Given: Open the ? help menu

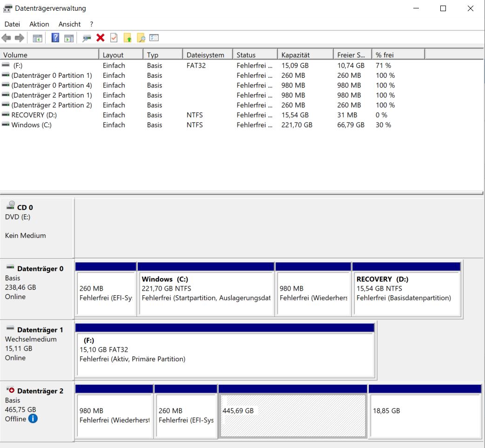Looking at the screenshot, I should 91,24.
